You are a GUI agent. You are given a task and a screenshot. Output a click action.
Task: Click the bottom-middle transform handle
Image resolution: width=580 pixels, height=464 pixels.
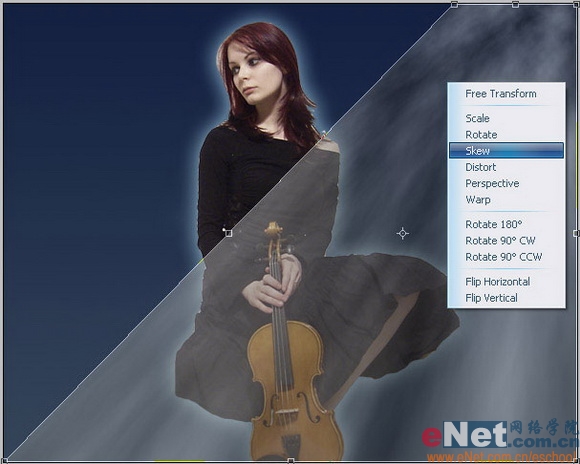tap(291, 461)
